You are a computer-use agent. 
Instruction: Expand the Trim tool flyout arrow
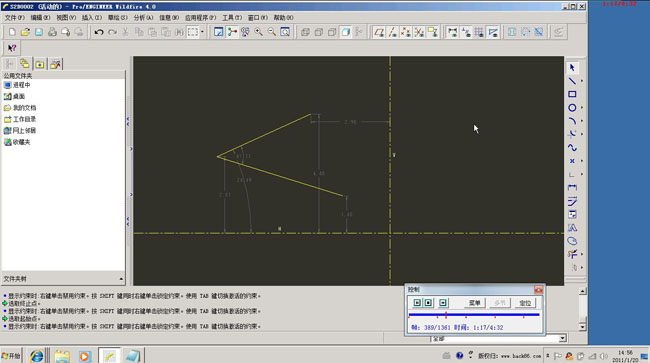[x=582, y=254]
